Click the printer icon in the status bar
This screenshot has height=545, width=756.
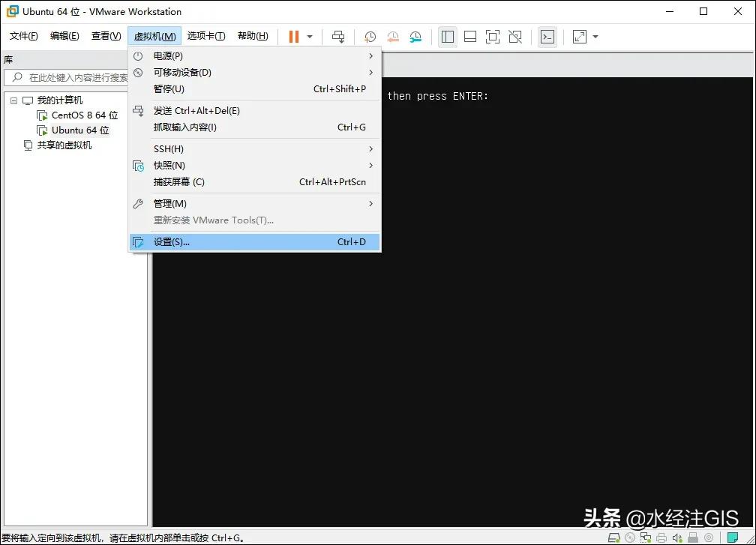661,538
